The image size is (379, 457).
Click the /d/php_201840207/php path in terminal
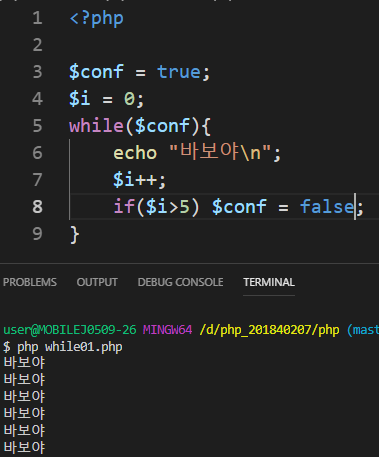(269, 330)
